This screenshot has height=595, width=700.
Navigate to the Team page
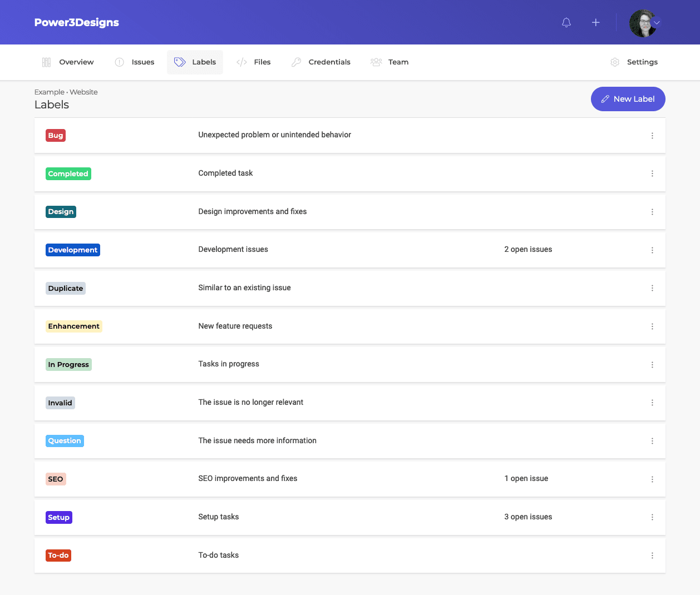point(390,62)
